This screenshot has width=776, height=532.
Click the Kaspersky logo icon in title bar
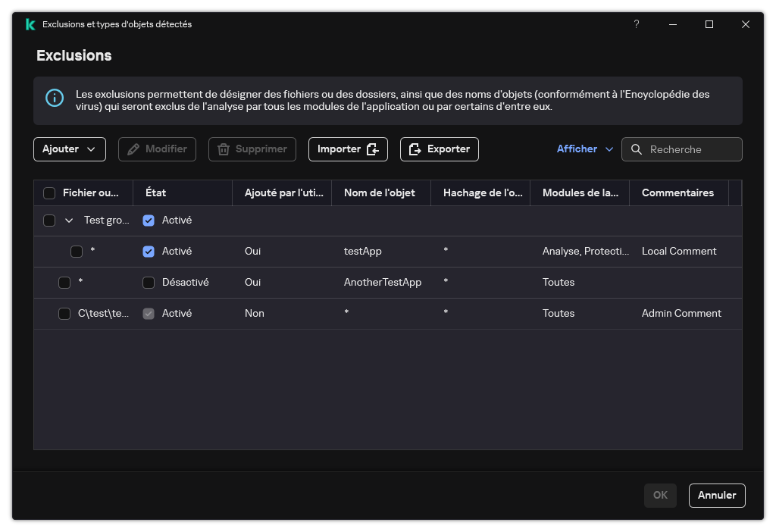(30, 24)
